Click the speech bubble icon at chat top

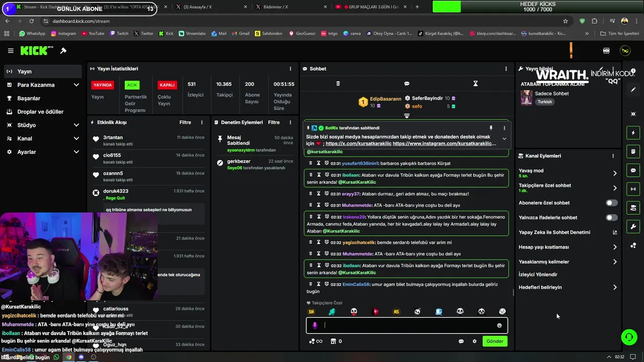(x=407, y=83)
